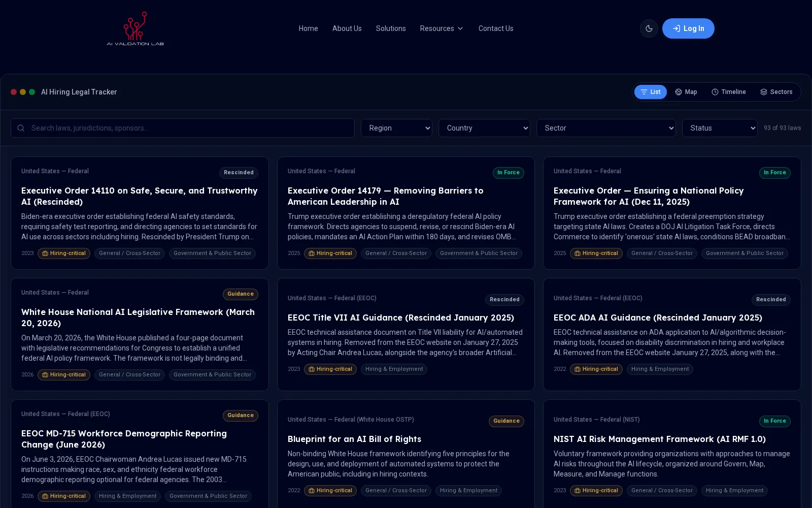Click the 93 of 93 laws counter
This screenshot has width=812, height=508.
[x=782, y=128]
